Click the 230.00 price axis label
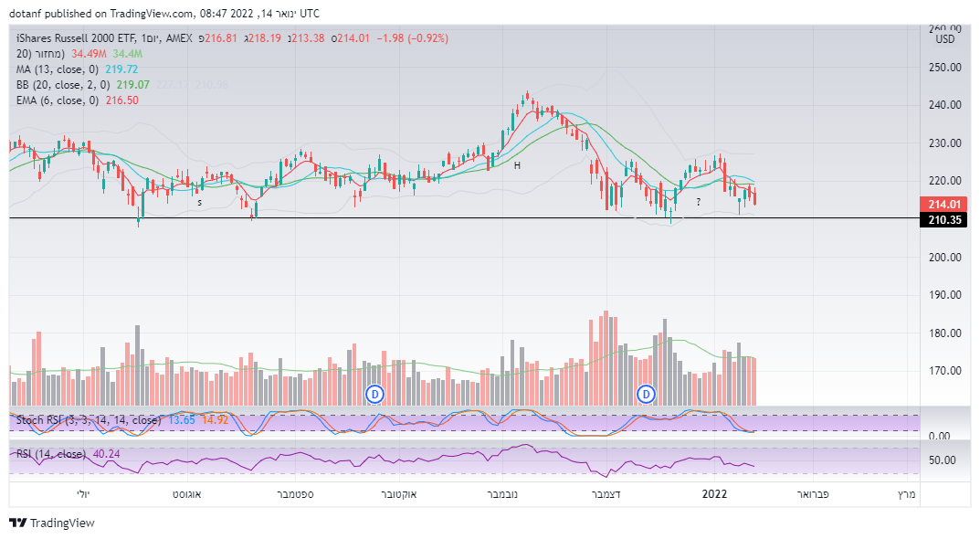The width and height of the screenshot is (980, 539). 945,143
